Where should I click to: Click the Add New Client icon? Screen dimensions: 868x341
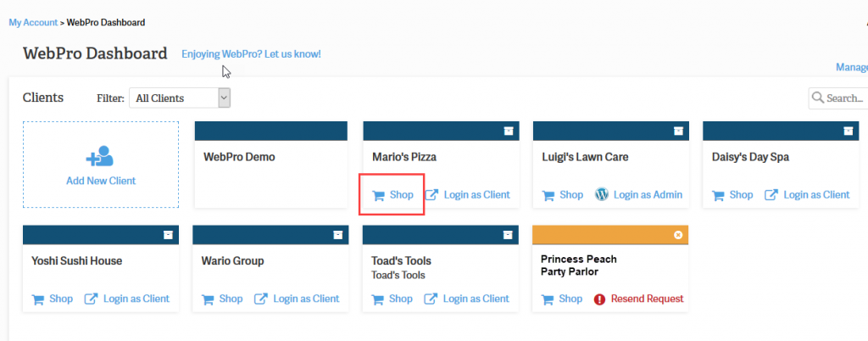[x=100, y=156]
